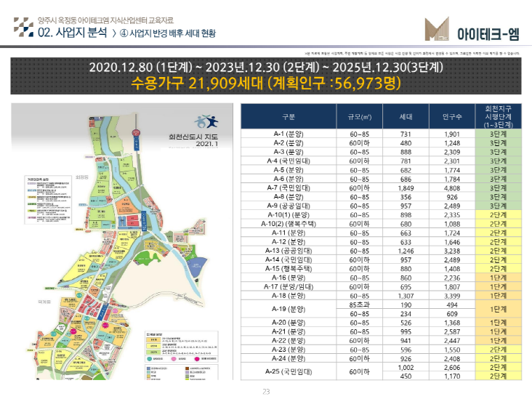Viewport: 532px width, 399px height.
Task: Select the A-25 (국민임대) row label
Action: 289,372
